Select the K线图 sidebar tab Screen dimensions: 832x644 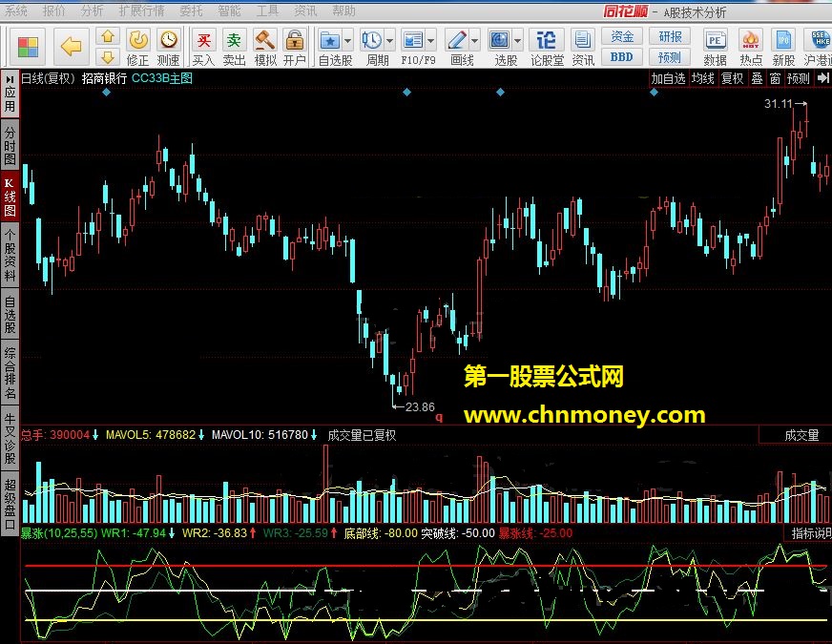(x=10, y=197)
